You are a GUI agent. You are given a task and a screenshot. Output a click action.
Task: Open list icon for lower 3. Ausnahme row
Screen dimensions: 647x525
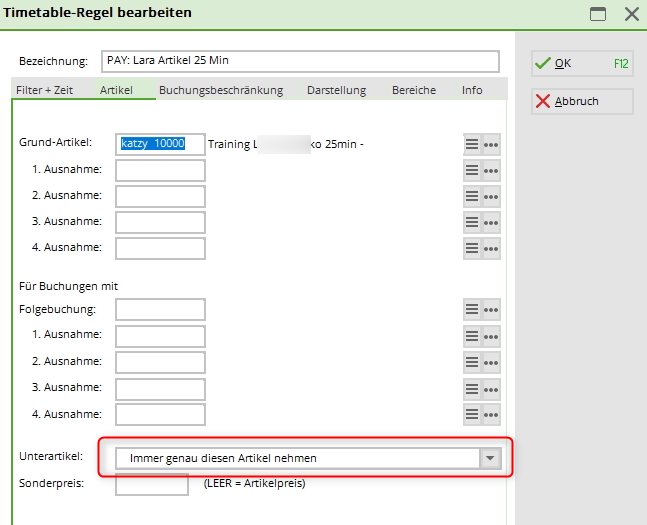coord(472,388)
